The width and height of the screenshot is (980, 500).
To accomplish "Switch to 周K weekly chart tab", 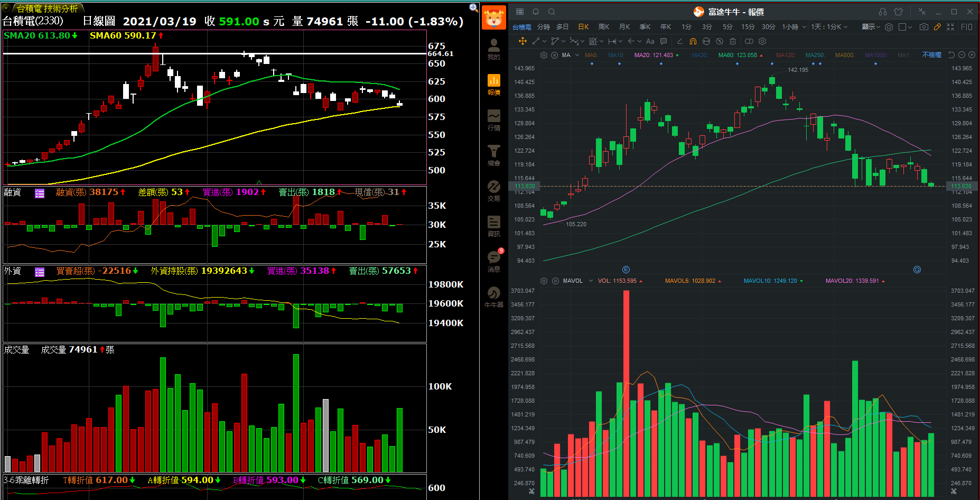I will (604, 26).
